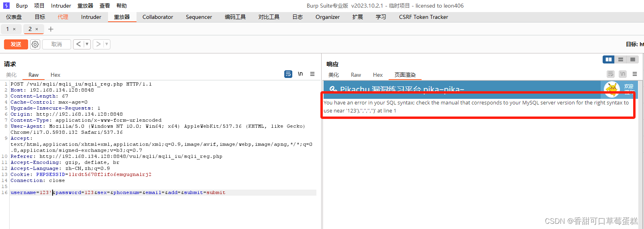This screenshot has height=229, width=644.
Task: Open the 查看 menu
Action: 105,6
